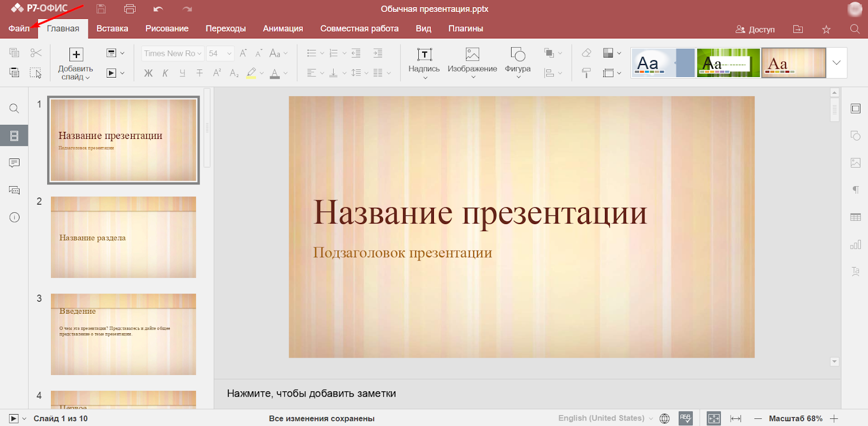
Task: Click the Save icon in the title bar
Action: (101, 9)
